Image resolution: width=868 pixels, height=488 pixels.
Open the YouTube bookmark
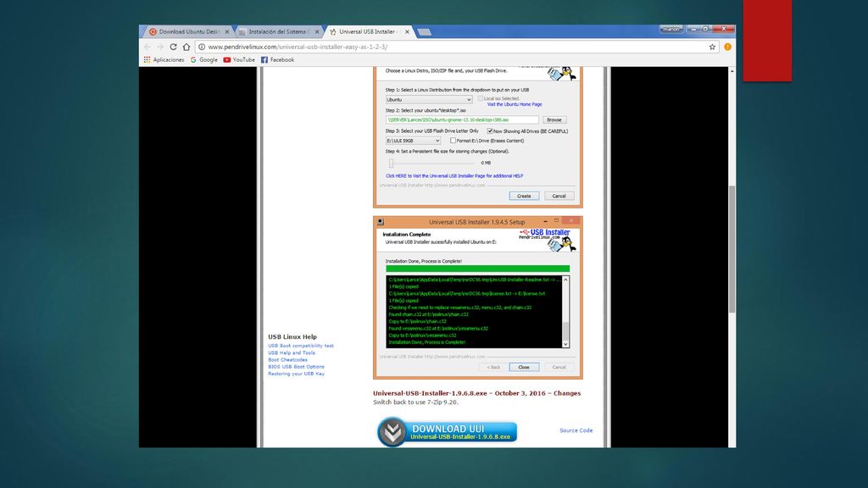pyautogui.click(x=239, y=60)
